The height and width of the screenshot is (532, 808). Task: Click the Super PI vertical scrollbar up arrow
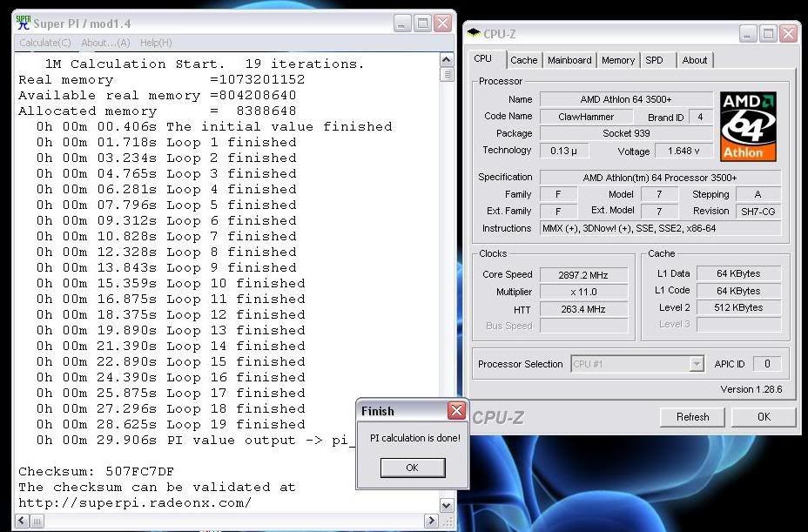pyautogui.click(x=447, y=60)
